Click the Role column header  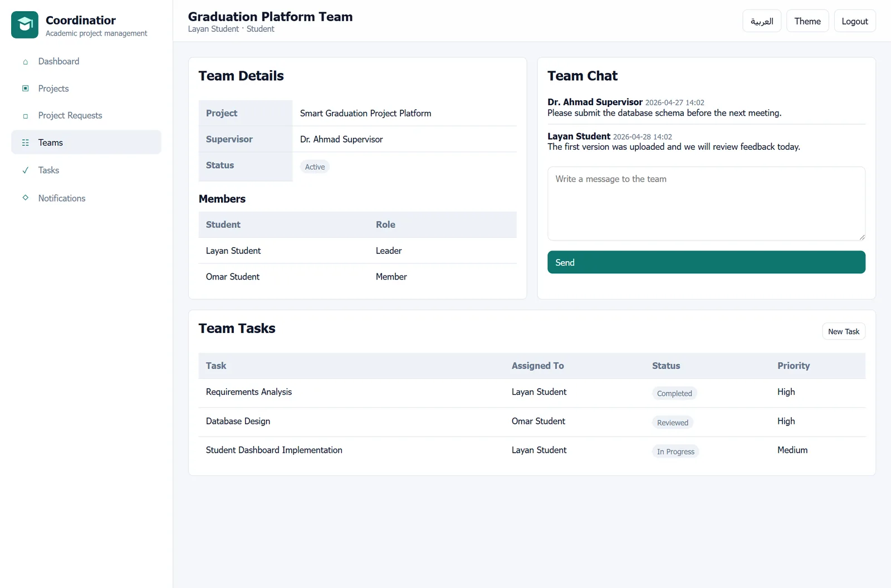[385, 224]
